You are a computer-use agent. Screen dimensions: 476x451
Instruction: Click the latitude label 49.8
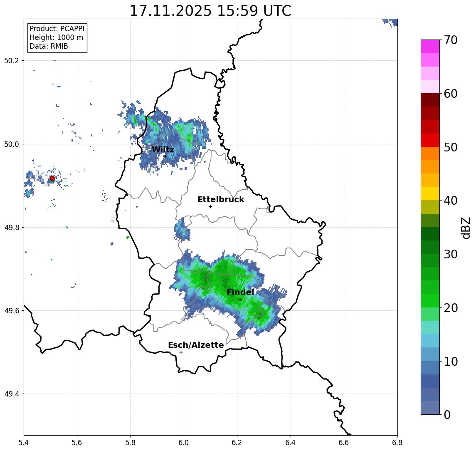point(12,227)
